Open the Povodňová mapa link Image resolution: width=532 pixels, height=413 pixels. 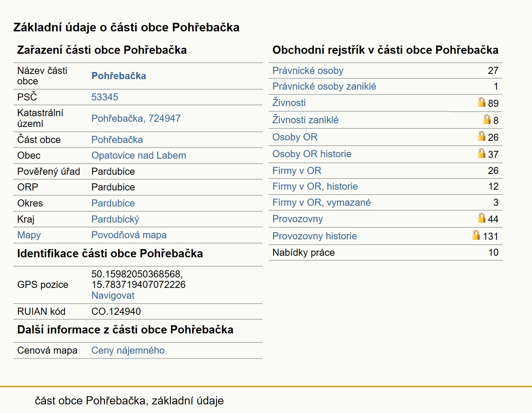point(129,235)
